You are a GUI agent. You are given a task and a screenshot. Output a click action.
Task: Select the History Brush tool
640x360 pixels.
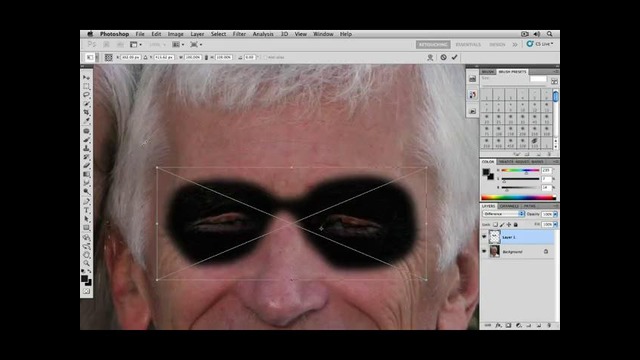click(86, 157)
